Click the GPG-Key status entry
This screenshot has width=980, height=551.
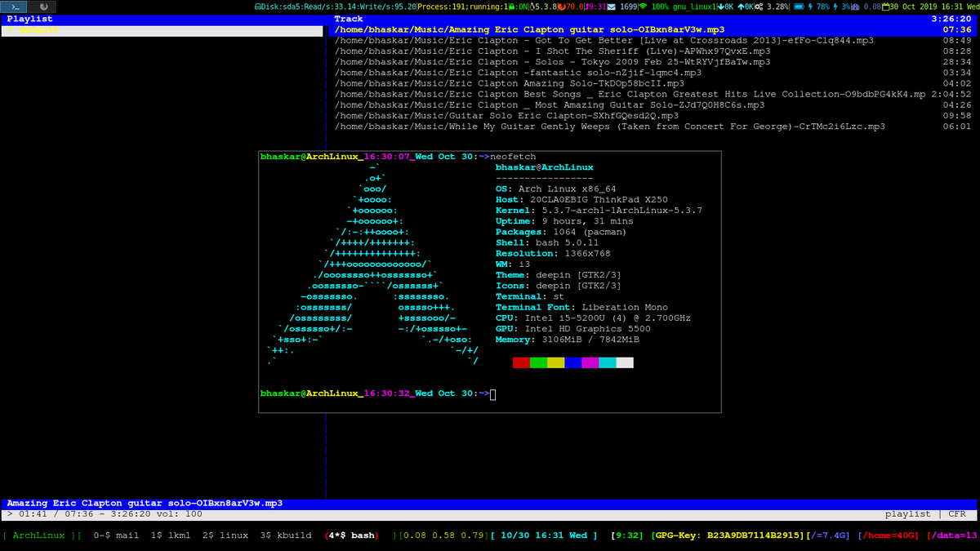(726, 535)
